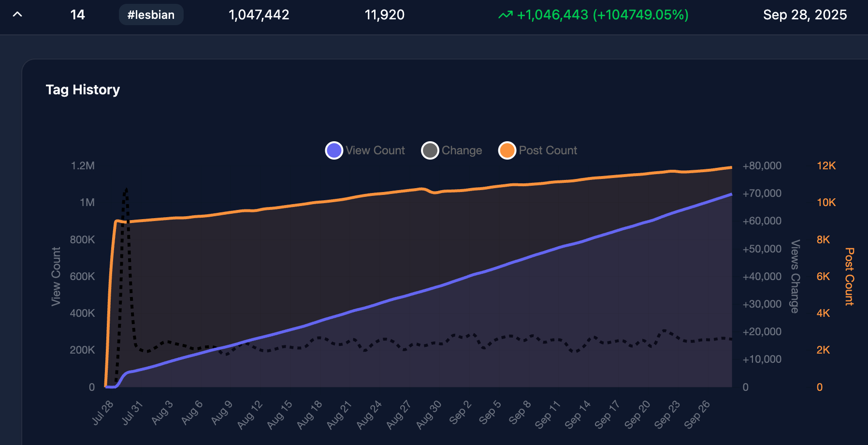Toggle the Post Count legend circle
The width and height of the screenshot is (868, 445).
(x=507, y=150)
